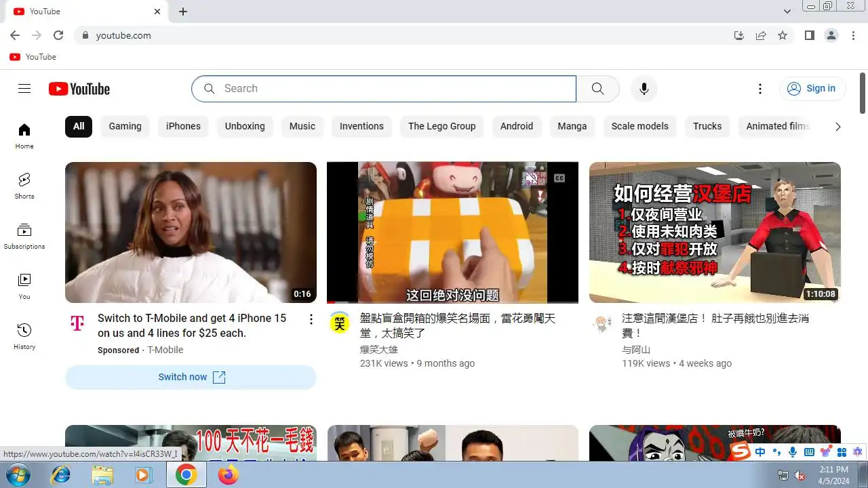The width and height of the screenshot is (868, 488).
Task: Open a new browser tab
Action: point(183,12)
